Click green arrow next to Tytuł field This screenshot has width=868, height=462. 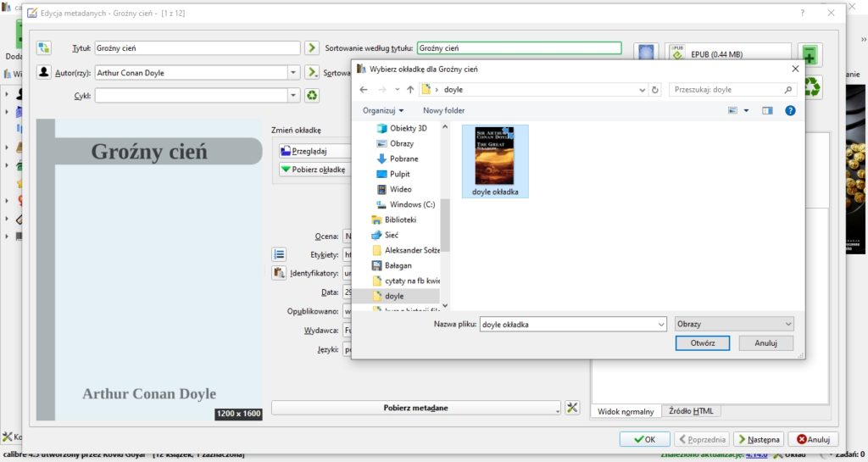coord(312,48)
